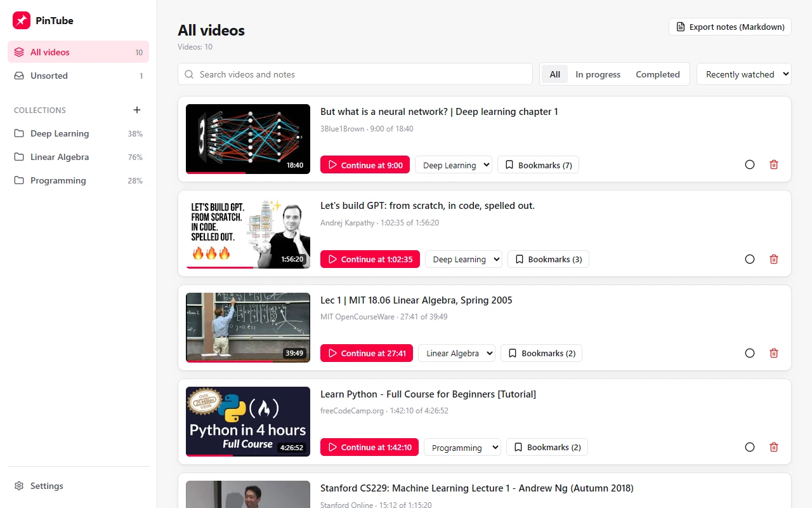Click play icon in Continue at 1:02:35
Viewport: 812px width, 508px height.
(332, 259)
